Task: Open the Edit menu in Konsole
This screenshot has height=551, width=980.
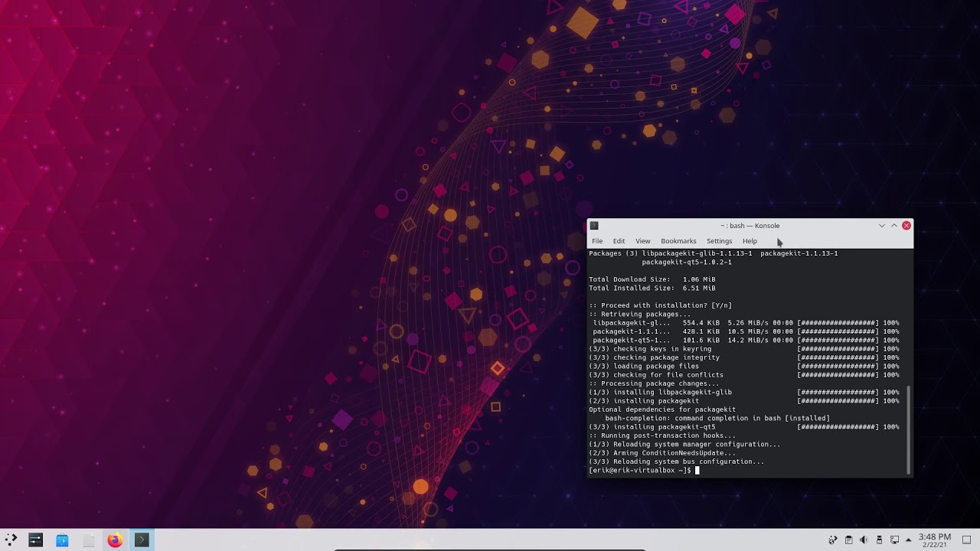Action: (619, 241)
